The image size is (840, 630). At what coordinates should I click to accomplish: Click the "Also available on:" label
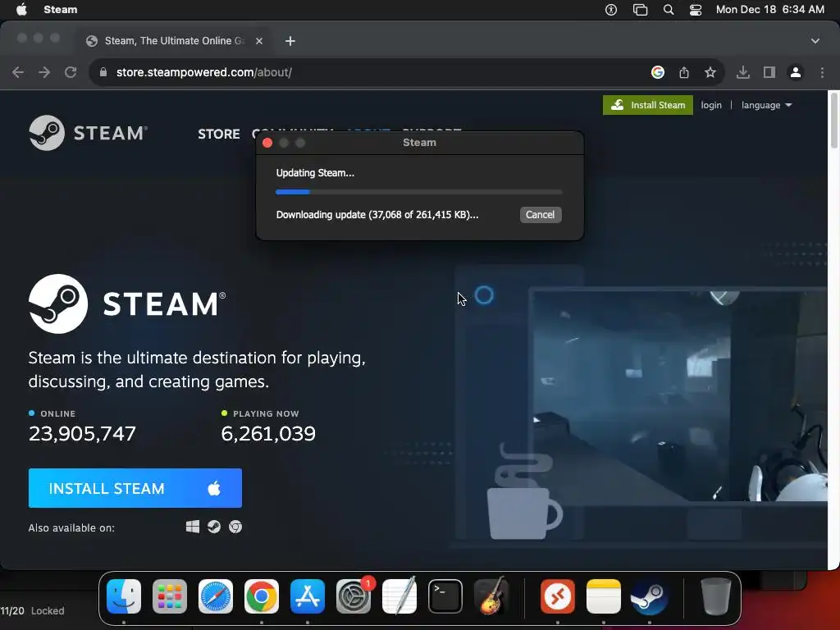71,527
